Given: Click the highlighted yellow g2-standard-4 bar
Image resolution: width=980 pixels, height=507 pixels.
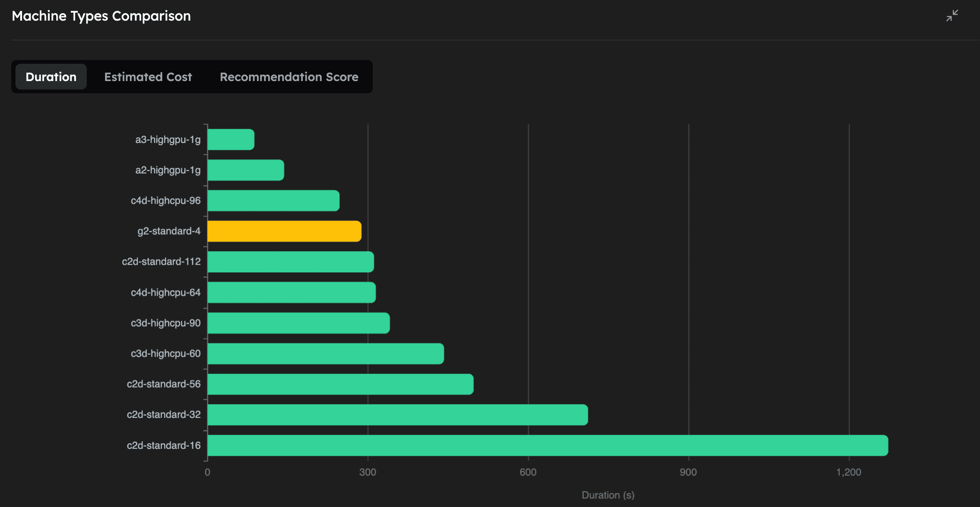Looking at the screenshot, I should pos(281,231).
